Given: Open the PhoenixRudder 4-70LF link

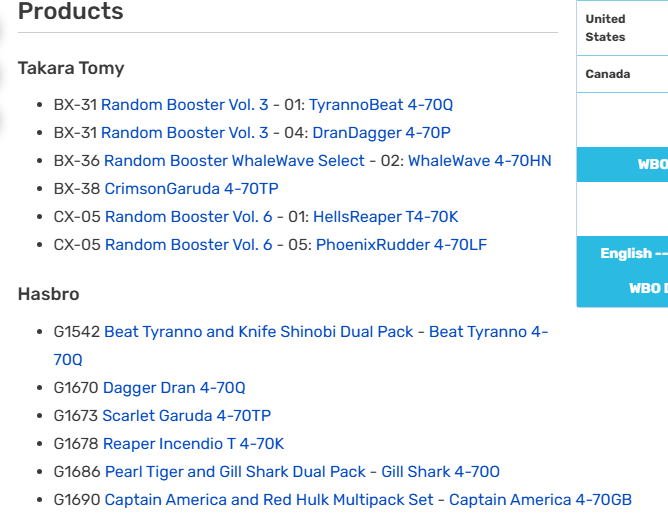Looking at the screenshot, I should tap(401, 245).
